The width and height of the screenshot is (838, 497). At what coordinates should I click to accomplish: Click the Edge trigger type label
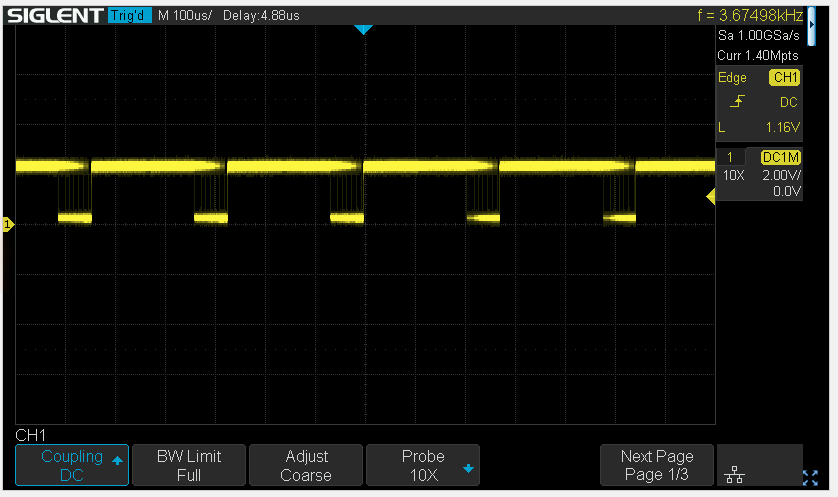point(732,77)
